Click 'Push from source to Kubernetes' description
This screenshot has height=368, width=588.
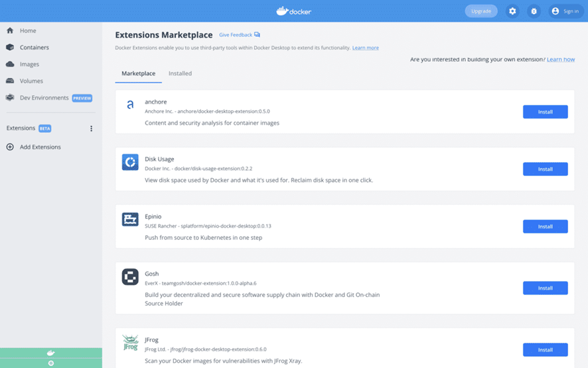coord(204,238)
